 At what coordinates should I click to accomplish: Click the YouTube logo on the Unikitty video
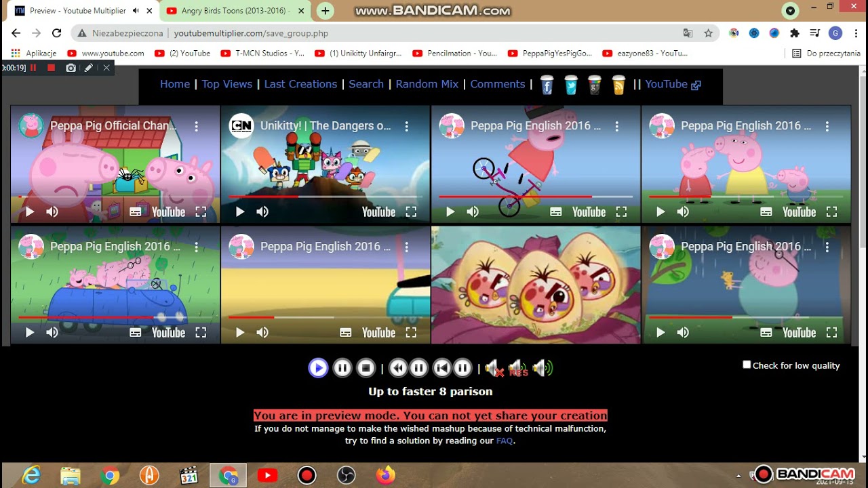(x=378, y=212)
